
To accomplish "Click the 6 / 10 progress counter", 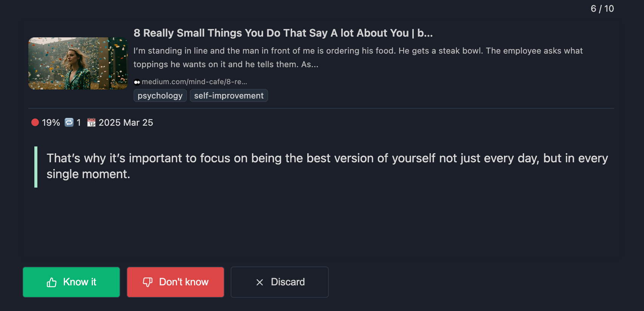I will pyautogui.click(x=602, y=9).
